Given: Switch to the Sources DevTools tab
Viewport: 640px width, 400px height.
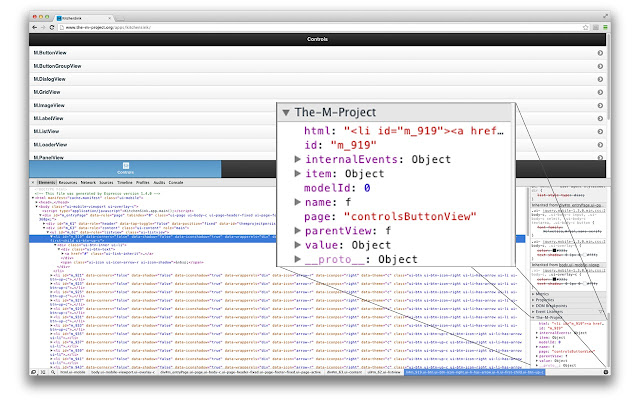Looking at the screenshot, I should click(106, 182).
